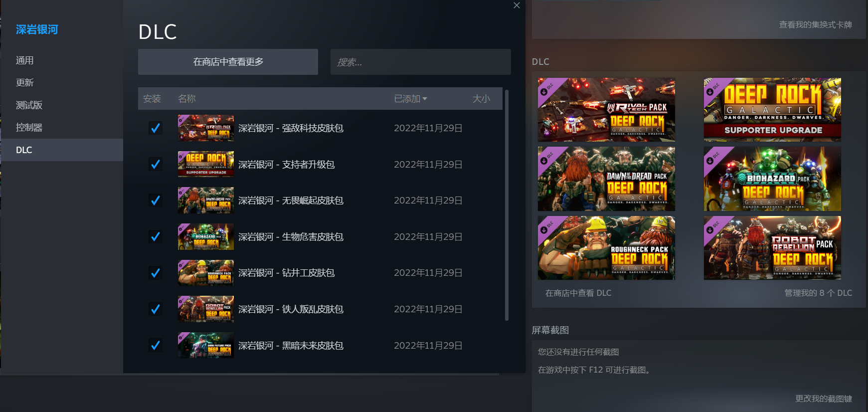Sort DLC list by 名称 column
Viewport: 868px width, 412px height.
click(186, 99)
